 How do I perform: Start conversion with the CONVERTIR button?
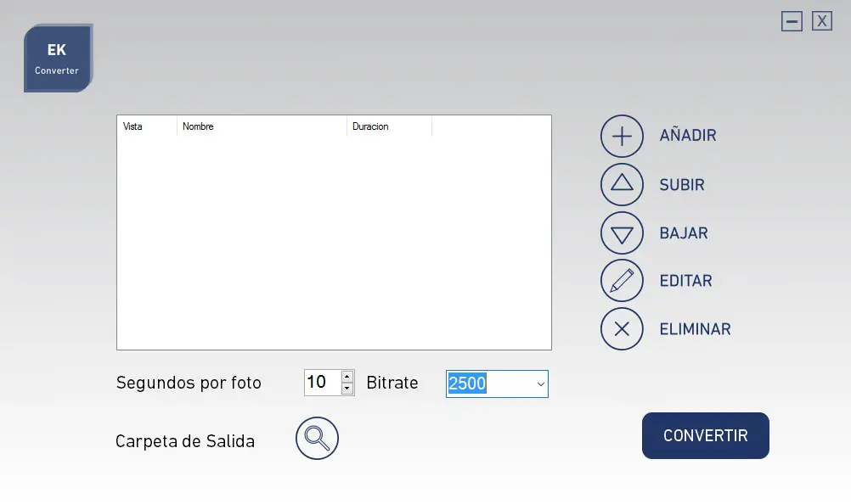[705, 436]
